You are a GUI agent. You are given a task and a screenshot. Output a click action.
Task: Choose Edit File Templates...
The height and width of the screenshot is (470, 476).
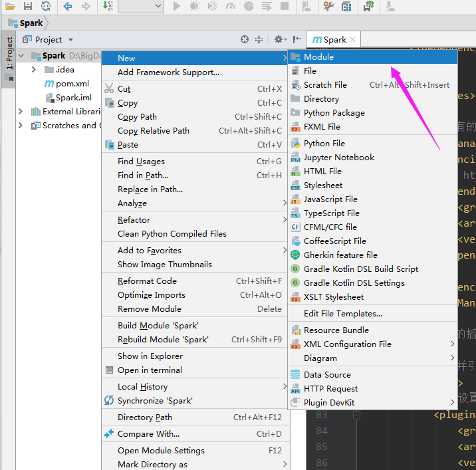click(373, 314)
